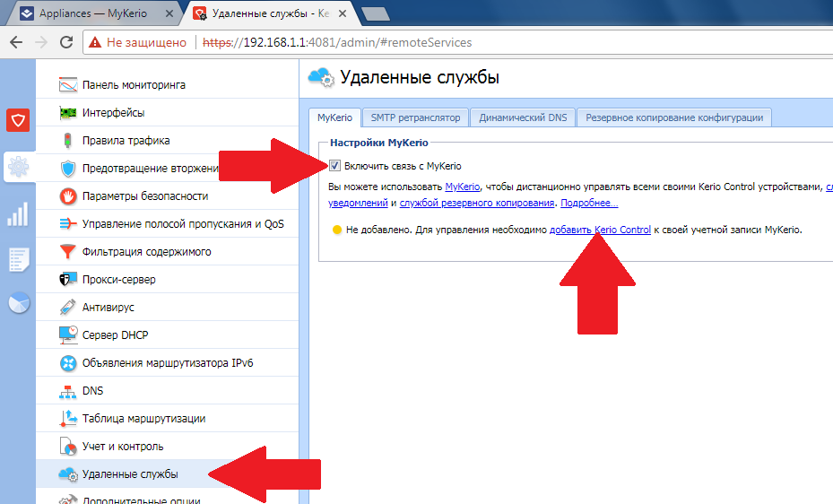This screenshot has width=833, height=504.
Task: Click the DNS network tree icon
Action: coord(68,391)
